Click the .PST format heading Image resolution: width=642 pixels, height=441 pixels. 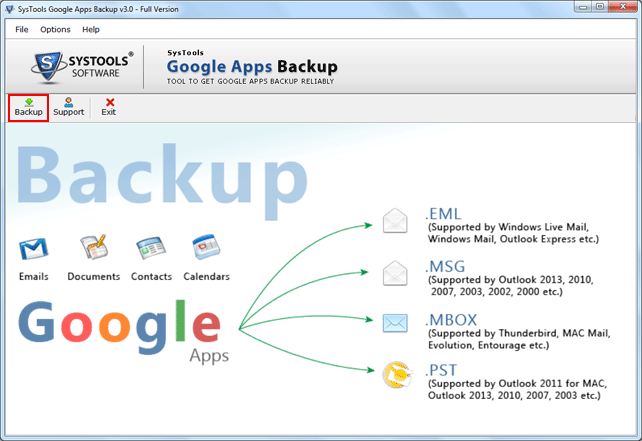click(441, 370)
